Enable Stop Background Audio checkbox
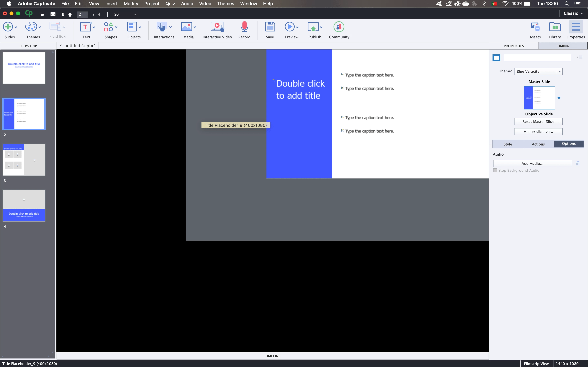Image resolution: width=588 pixels, height=367 pixels. click(x=495, y=170)
